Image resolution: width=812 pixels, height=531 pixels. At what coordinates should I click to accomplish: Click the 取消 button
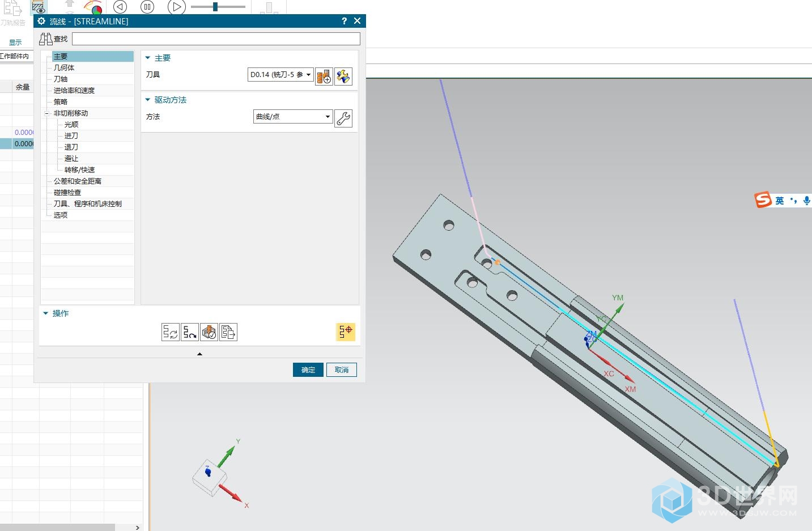click(342, 370)
